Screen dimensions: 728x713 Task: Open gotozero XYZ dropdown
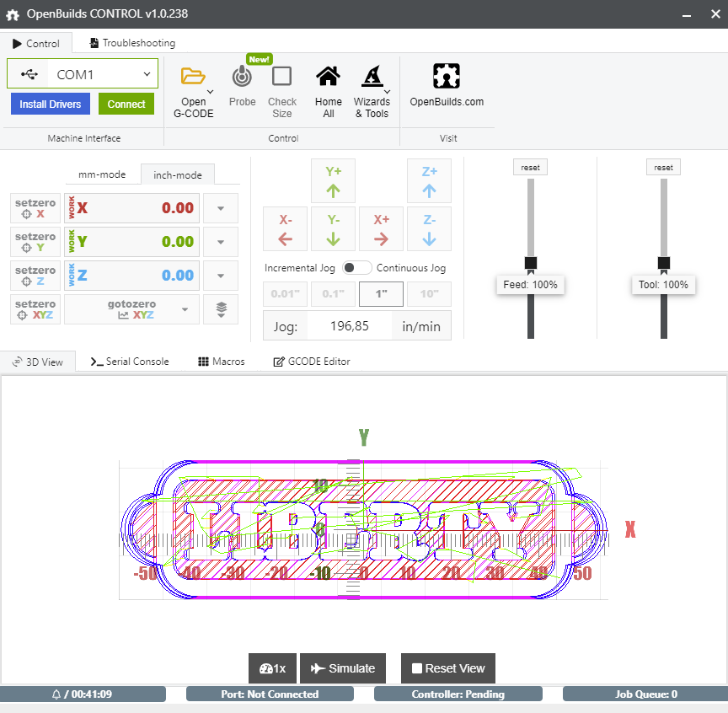point(131,309)
